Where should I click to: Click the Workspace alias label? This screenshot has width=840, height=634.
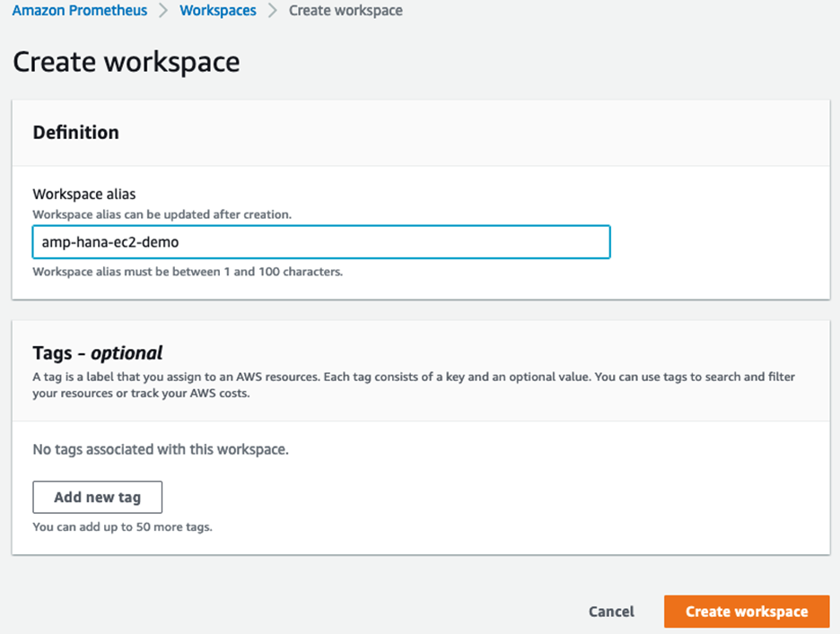coord(84,194)
